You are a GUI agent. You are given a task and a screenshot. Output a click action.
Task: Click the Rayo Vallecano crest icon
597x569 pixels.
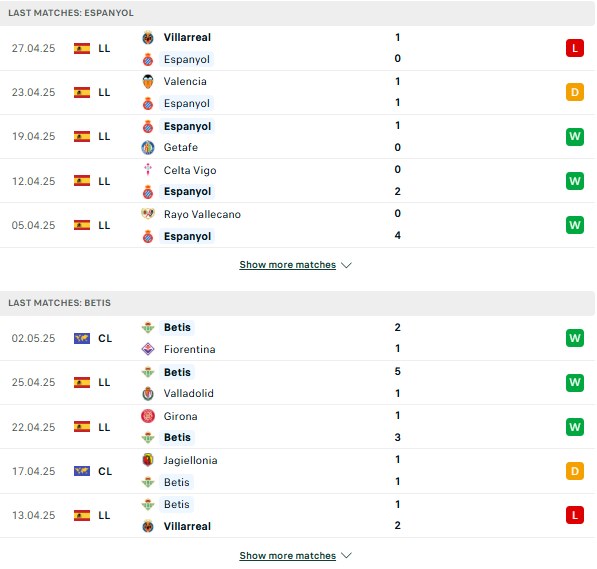tap(148, 214)
